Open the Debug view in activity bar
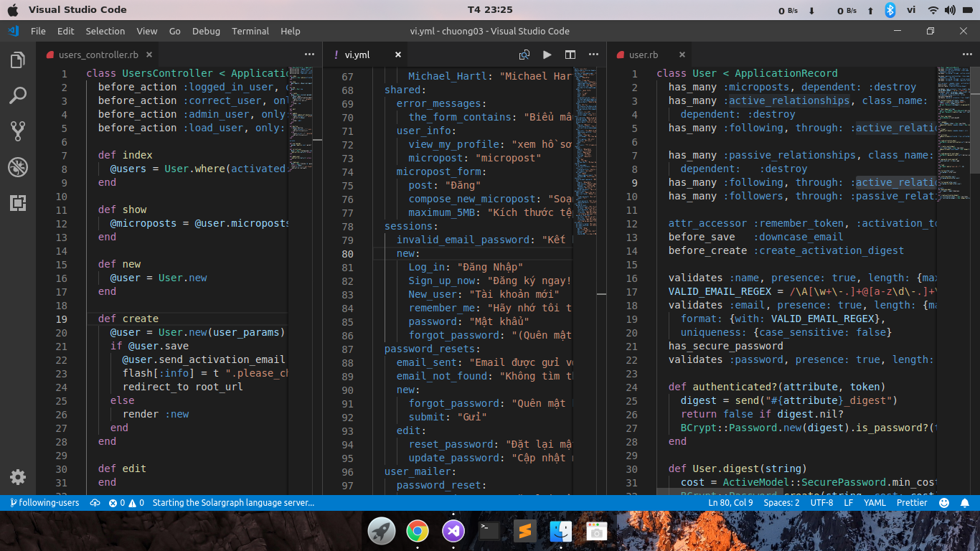The image size is (980, 551). click(18, 167)
